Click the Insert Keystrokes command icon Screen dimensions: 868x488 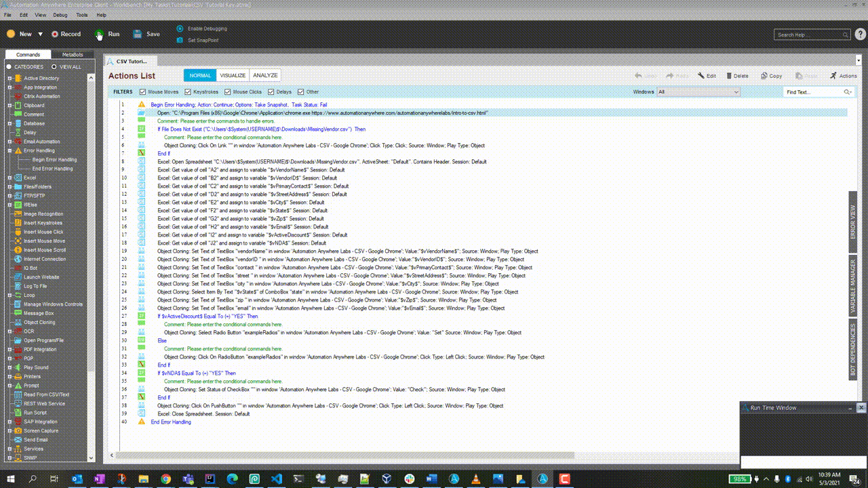[x=18, y=223]
